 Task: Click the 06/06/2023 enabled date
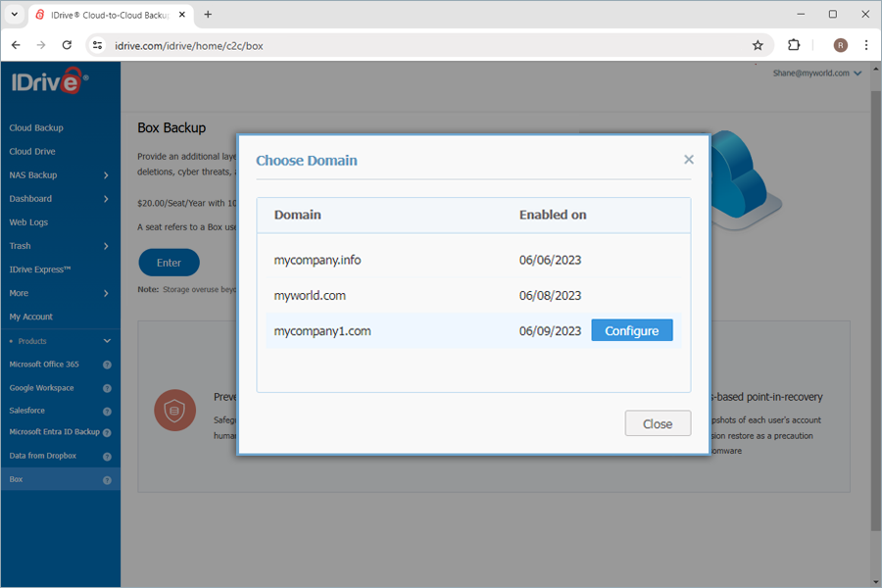550,260
